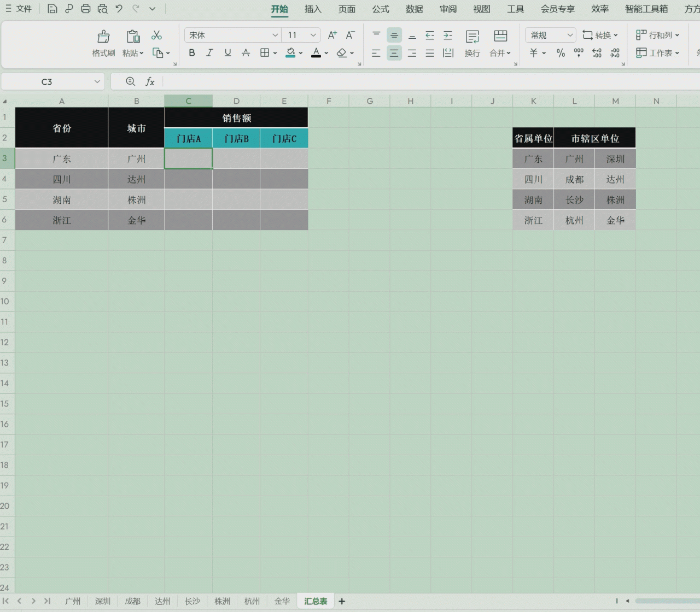
Task: Align text left
Action: pos(376,53)
